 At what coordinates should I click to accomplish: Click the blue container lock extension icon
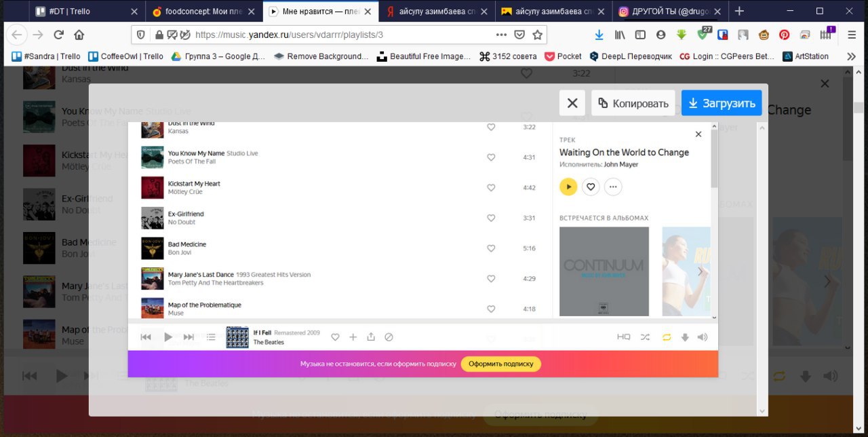(723, 35)
